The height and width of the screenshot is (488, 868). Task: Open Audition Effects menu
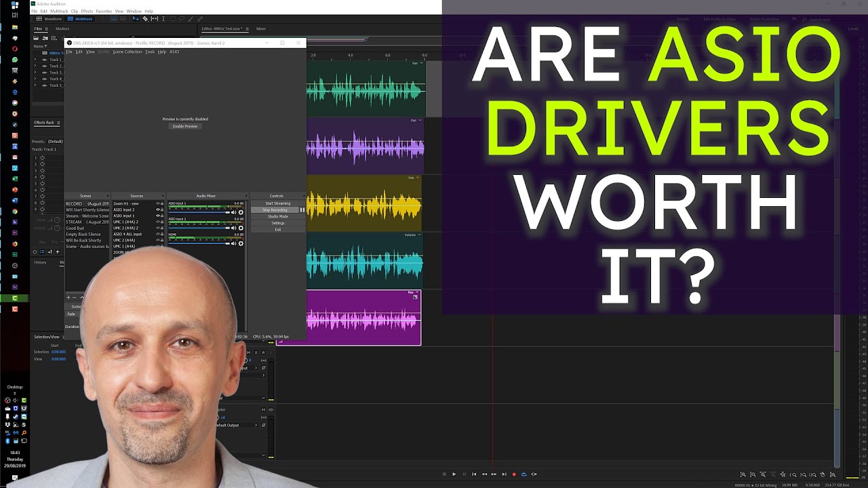point(87,11)
